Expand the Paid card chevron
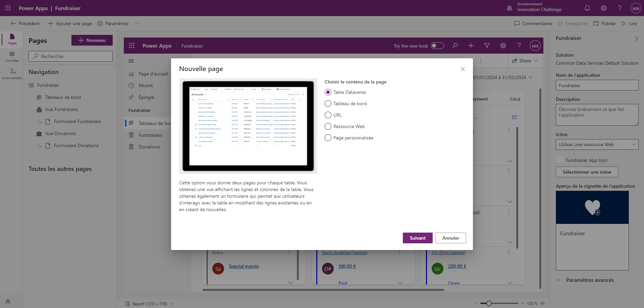Viewport: 644px width, 308px height. click(400, 283)
